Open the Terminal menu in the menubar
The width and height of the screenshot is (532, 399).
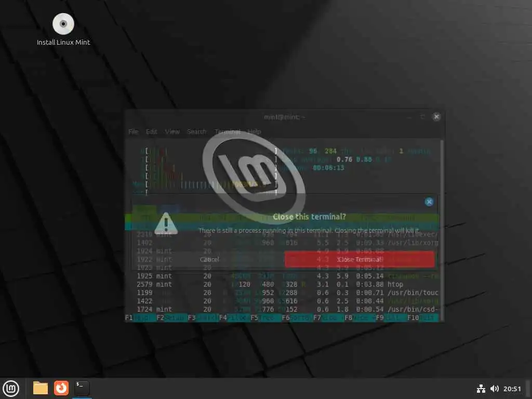coord(227,131)
